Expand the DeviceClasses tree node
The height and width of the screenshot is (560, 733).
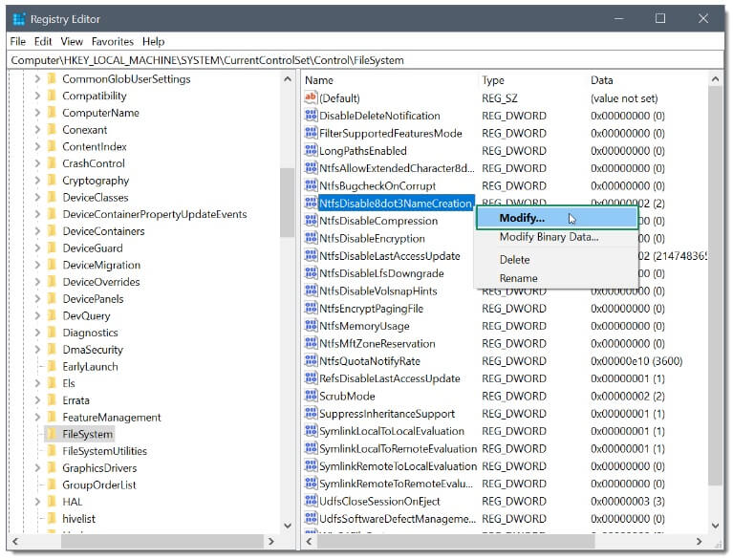point(37,198)
